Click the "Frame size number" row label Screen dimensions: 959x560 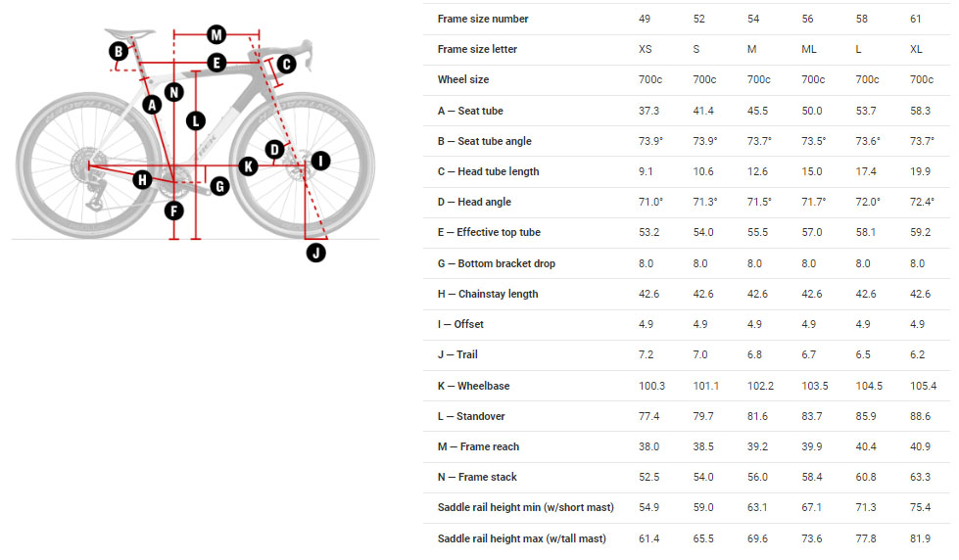483,19
